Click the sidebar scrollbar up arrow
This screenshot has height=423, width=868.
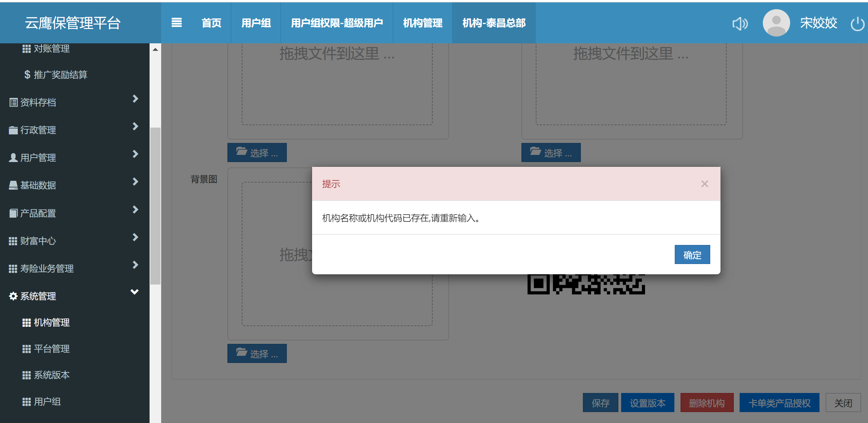[155, 49]
